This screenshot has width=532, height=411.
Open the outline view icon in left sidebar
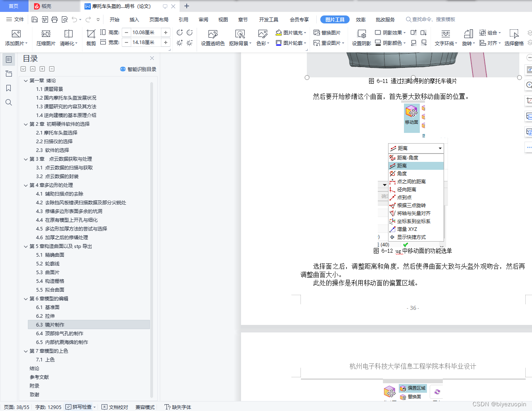[x=9, y=60]
